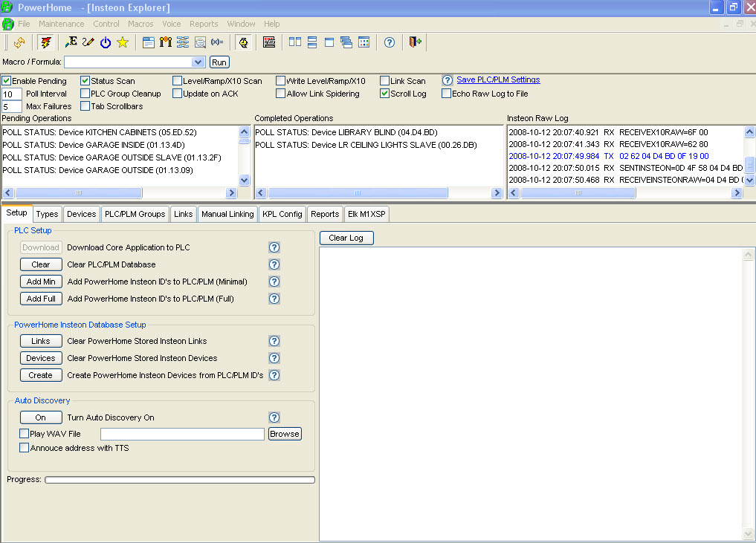Uncheck the Scroll Log checkbox
Image resolution: width=756 pixels, height=543 pixels.
385,94
